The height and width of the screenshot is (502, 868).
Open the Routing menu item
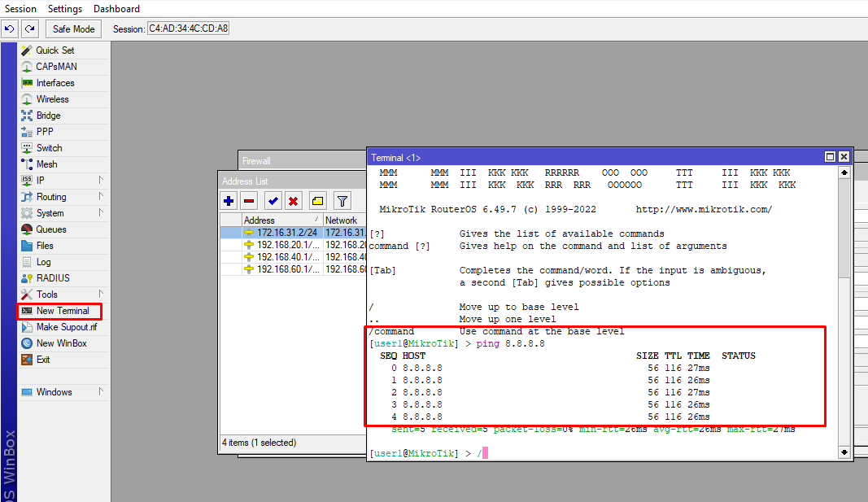63,197
